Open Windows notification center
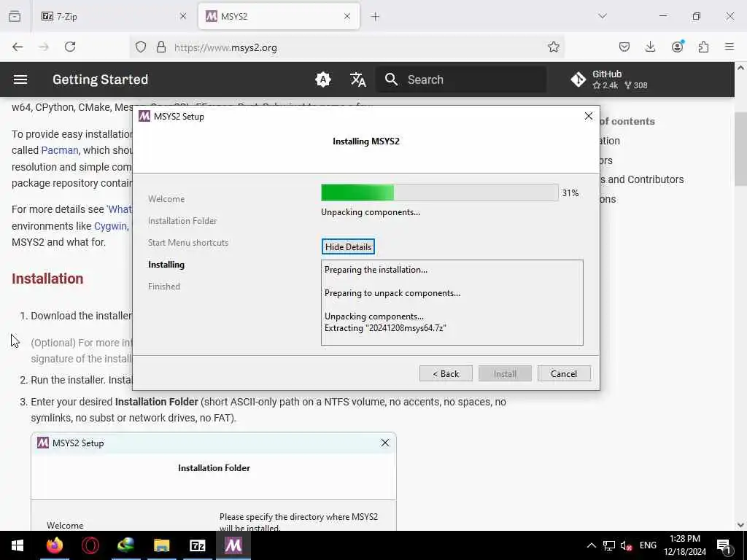The image size is (747, 560). coord(724,545)
